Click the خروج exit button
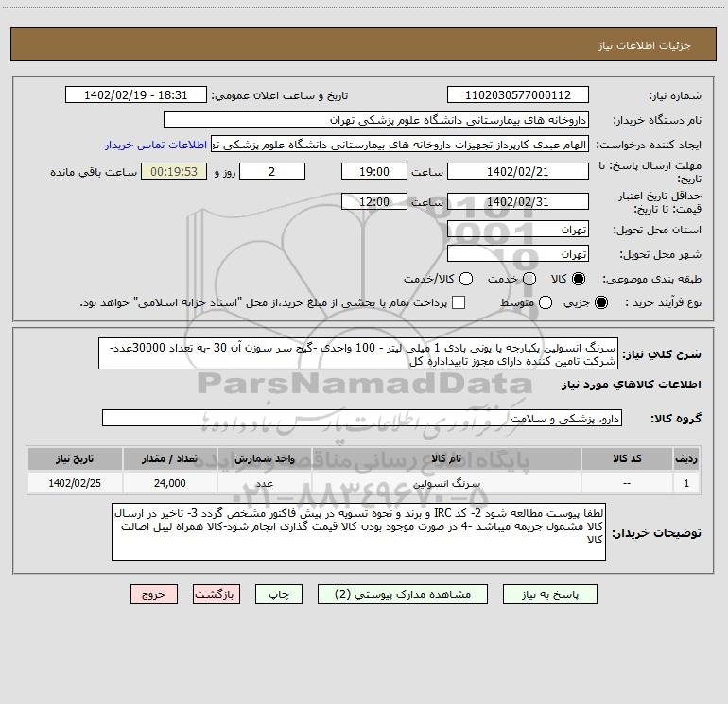 (154, 594)
